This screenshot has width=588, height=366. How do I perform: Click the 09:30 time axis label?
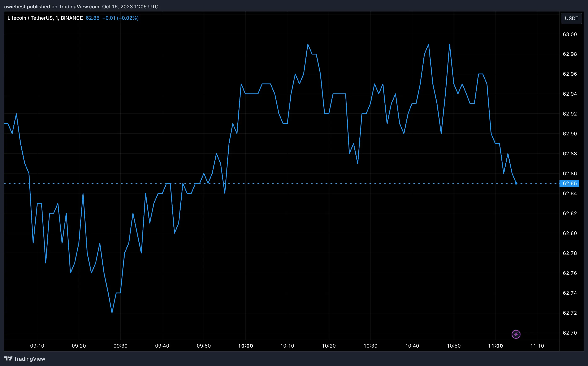click(x=120, y=346)
